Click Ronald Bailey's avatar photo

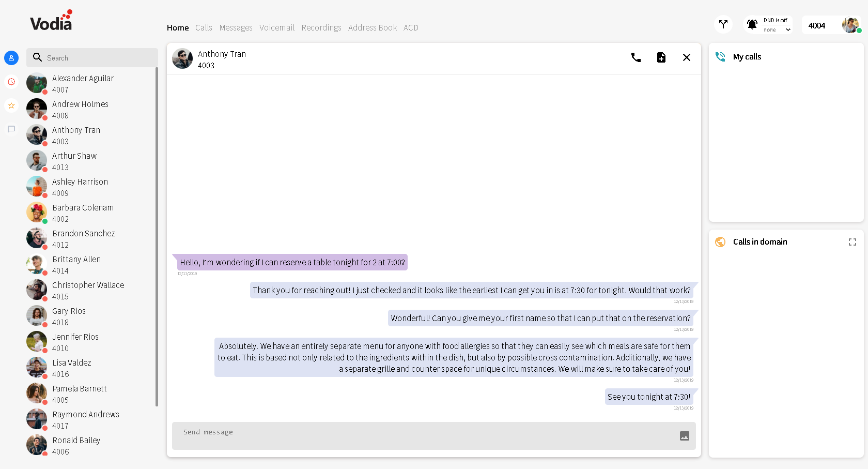pos(37,445)
